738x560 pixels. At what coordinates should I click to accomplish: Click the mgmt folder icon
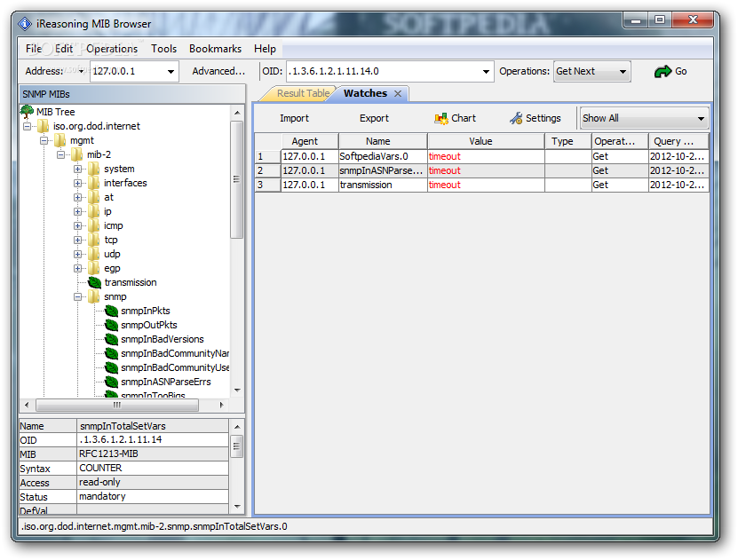(60, 140)
